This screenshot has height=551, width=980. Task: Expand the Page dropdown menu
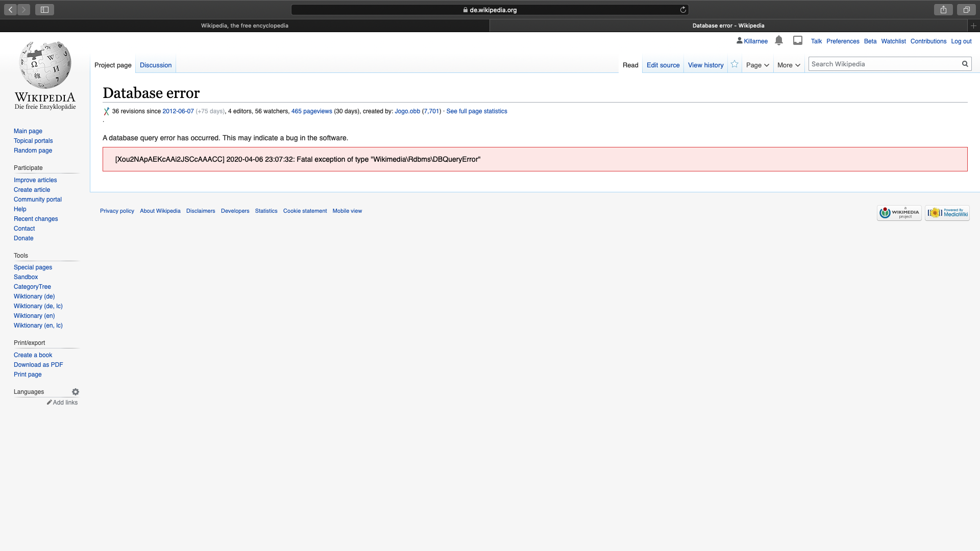[757, 65]
